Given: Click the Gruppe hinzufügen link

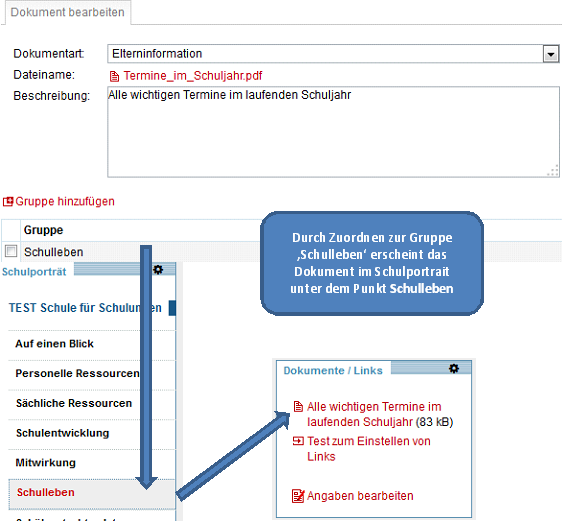Looking at the screenshot, I should pos(65,201).
